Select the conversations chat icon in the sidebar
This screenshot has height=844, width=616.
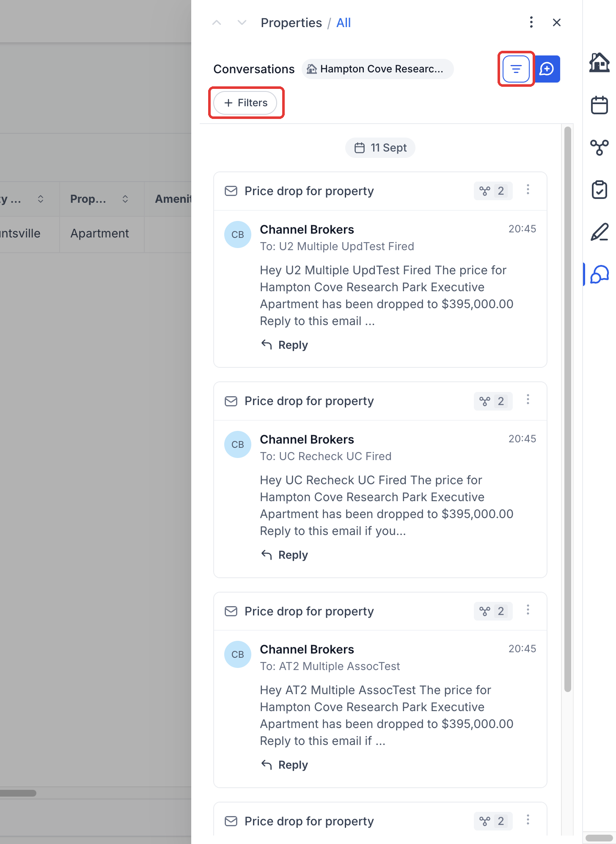599,274
